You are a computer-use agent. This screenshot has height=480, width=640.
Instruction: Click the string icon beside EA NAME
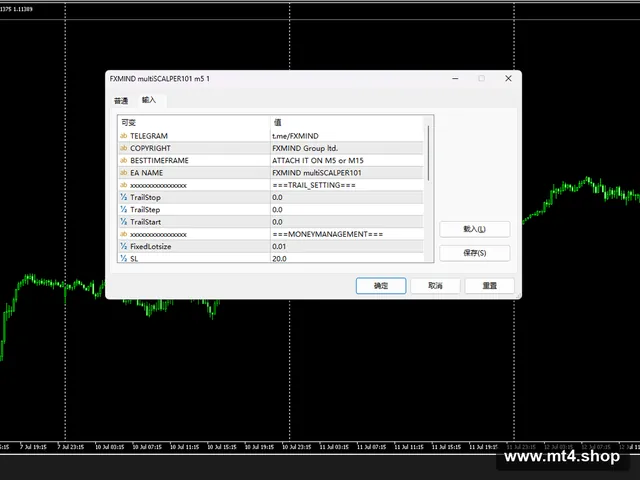(x=124, y=172)
